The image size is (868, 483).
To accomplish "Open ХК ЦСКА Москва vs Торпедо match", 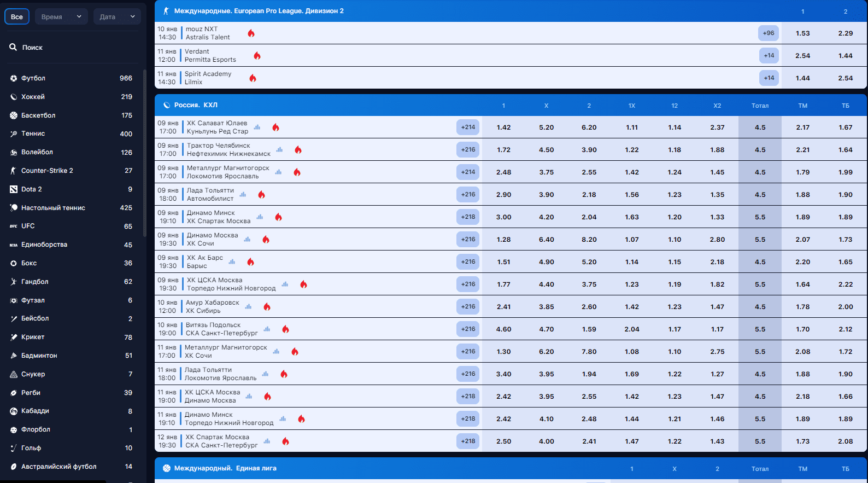I will point(231,284).
